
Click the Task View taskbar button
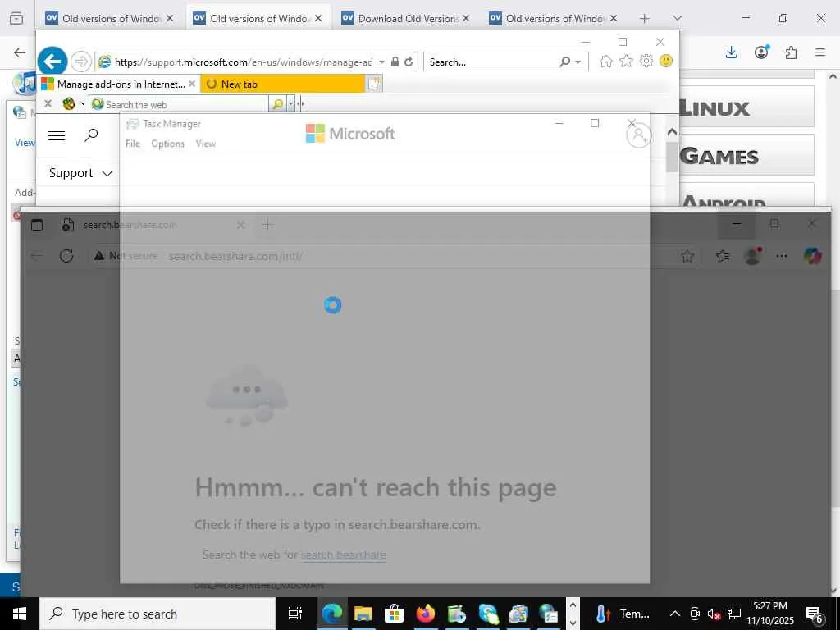pyautogui.click(x=295, y=614)
